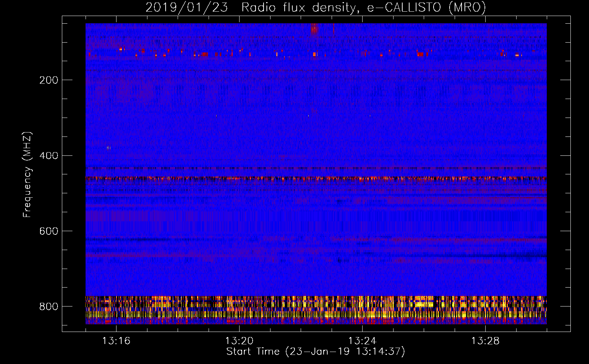The image size is (589, 364).
Task: Click the 13:16 time tick label
Action: tap(116, 341)
